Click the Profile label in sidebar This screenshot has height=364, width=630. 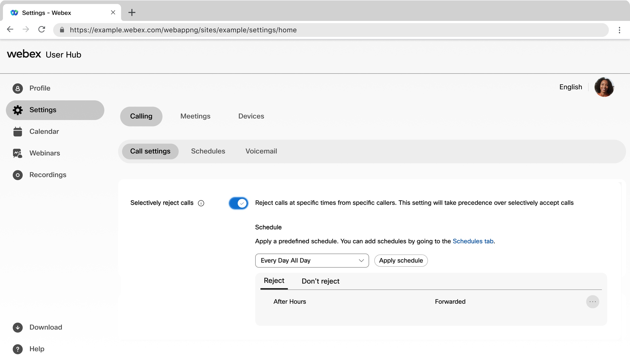(x=40, y=89)
